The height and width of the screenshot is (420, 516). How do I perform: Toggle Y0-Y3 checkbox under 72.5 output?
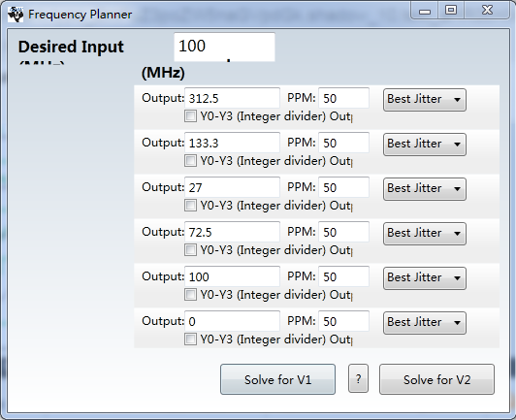coord(190,250)
